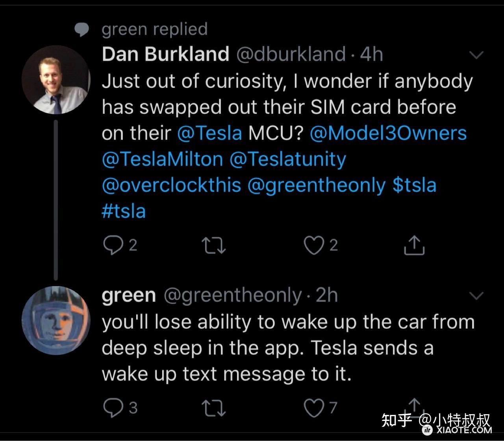Open the chevron menu on Dan's tweet
Image resolution: width=504 pixels, height=441 pixels.
click(476, 55)
